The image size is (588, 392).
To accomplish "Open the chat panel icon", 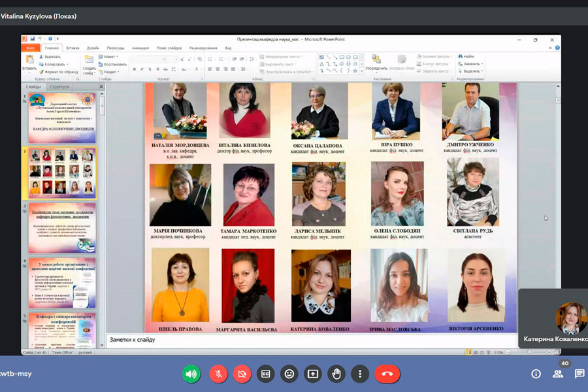I will (x=579, y=374).
